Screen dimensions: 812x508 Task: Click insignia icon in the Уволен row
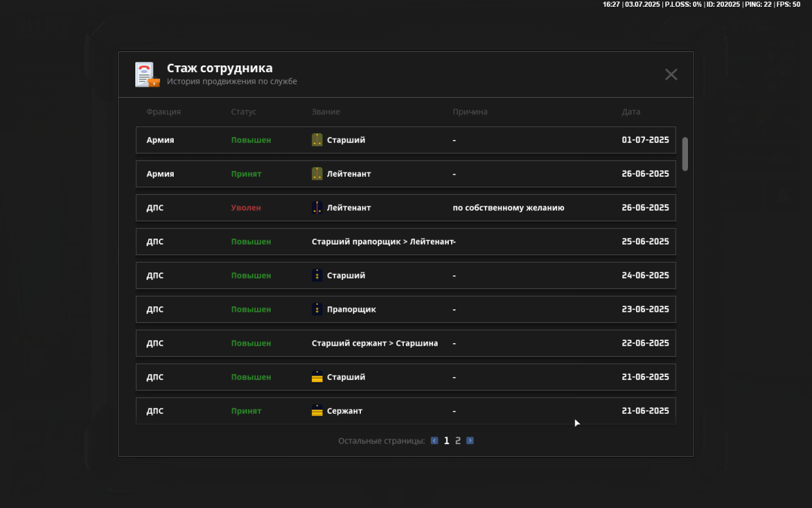(x=317, y=208)
